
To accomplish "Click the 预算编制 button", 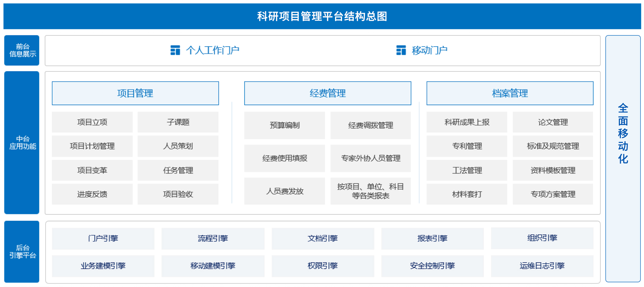I will (284, 125).
